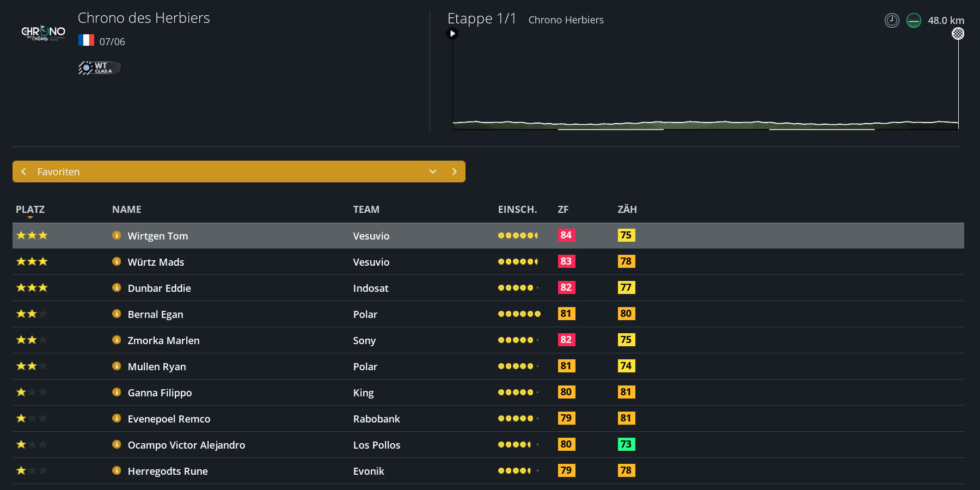
Task: Open the Favoriten dropdown list
Action: pos(433,171)
